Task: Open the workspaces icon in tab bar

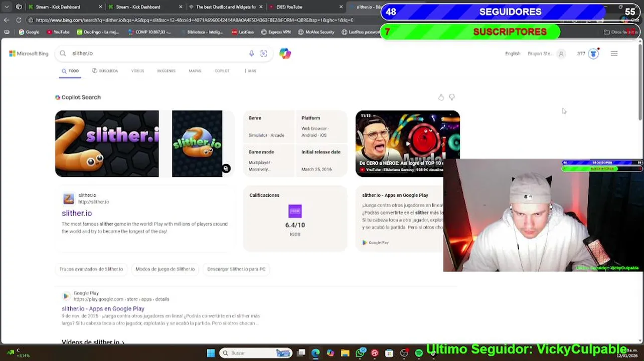Action: point(19,7)
